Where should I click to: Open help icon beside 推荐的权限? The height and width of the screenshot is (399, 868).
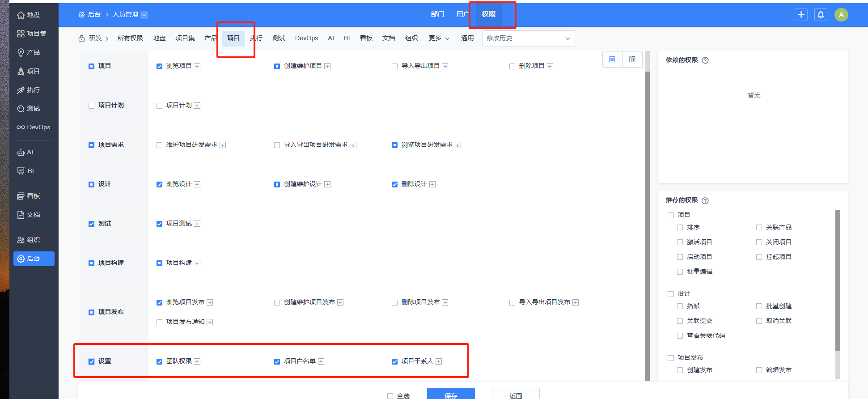pyautogui.click(x=705, y=201)
